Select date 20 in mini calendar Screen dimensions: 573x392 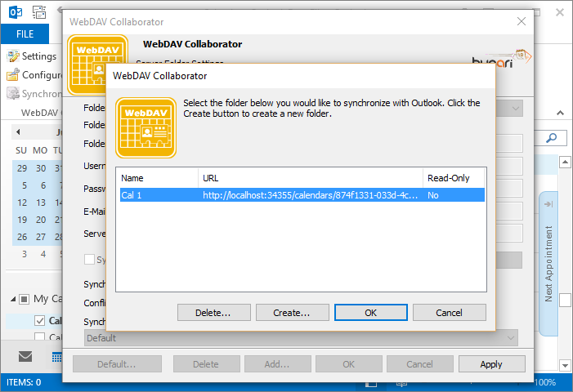(41, 220)
